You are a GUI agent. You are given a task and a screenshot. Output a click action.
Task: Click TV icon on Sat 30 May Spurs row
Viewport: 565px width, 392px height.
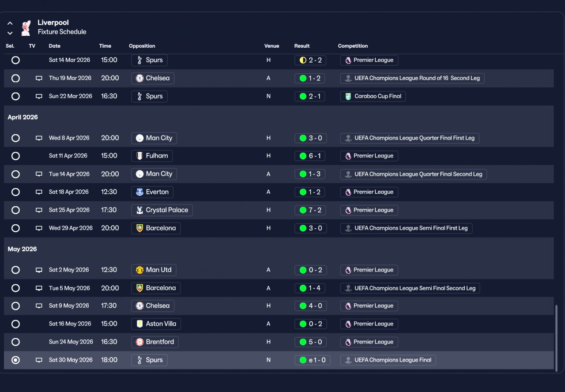[39, 360]
